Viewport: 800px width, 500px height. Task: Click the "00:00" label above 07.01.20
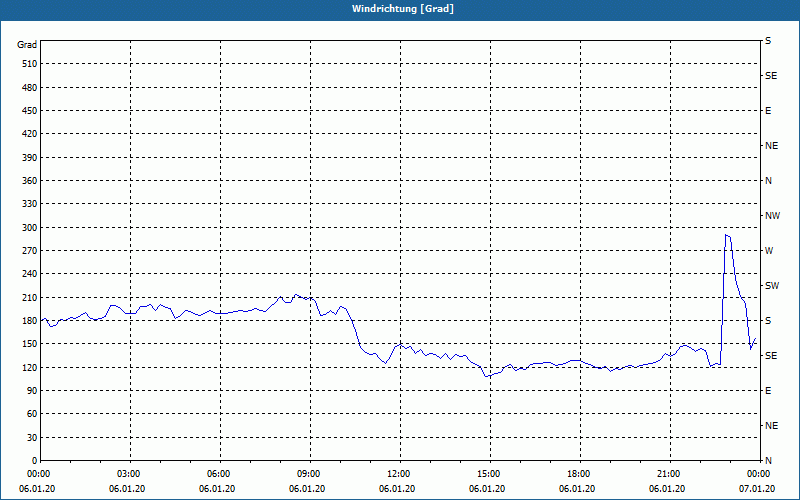758,474
